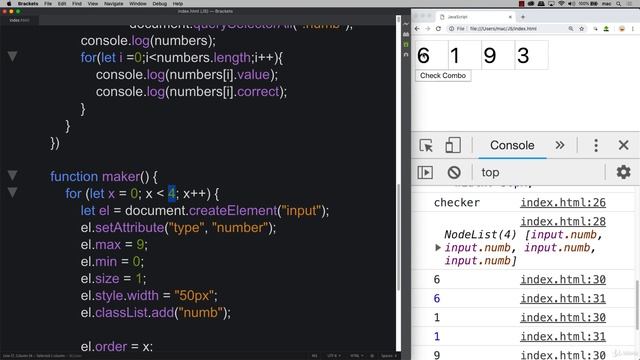This screenshot has height=360, width=640.
Task: Click the site info icon before File
Action: 451,29
